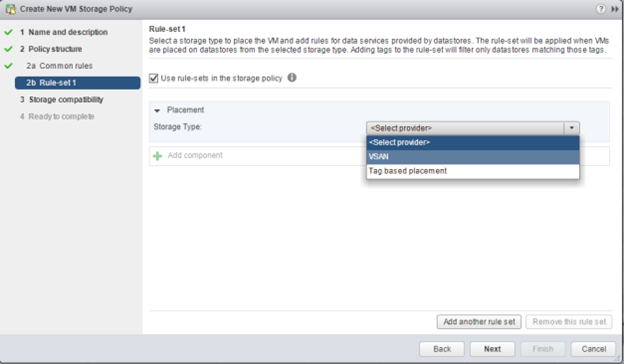The image size is (624, 364).
Task: Choose VSAN from the provider list
Action: tap(473, 157)
